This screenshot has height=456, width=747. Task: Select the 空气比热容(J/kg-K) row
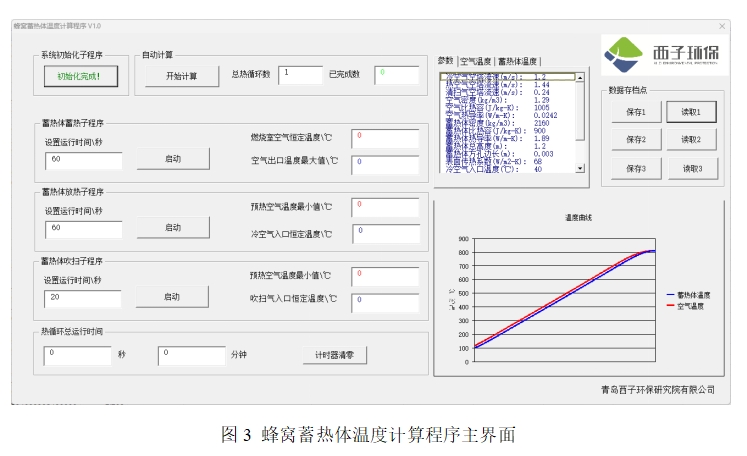508,108
